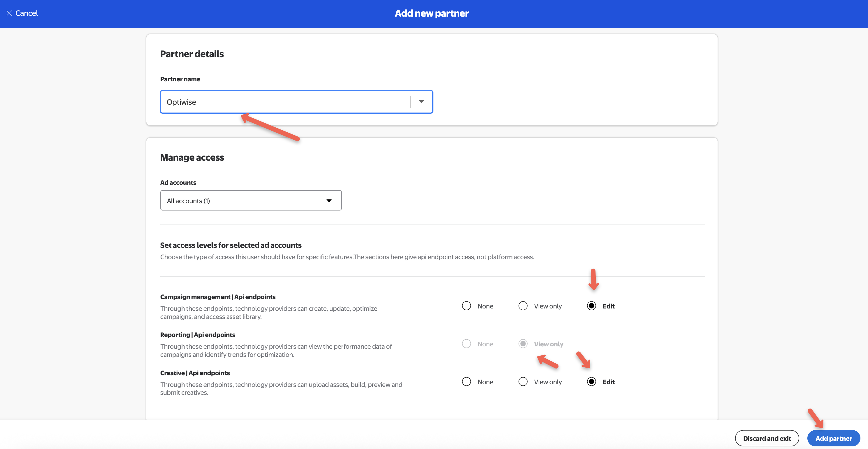Select None for Campaign management access
This screenshot has height=449, width=868.
(x=466, y=306)
